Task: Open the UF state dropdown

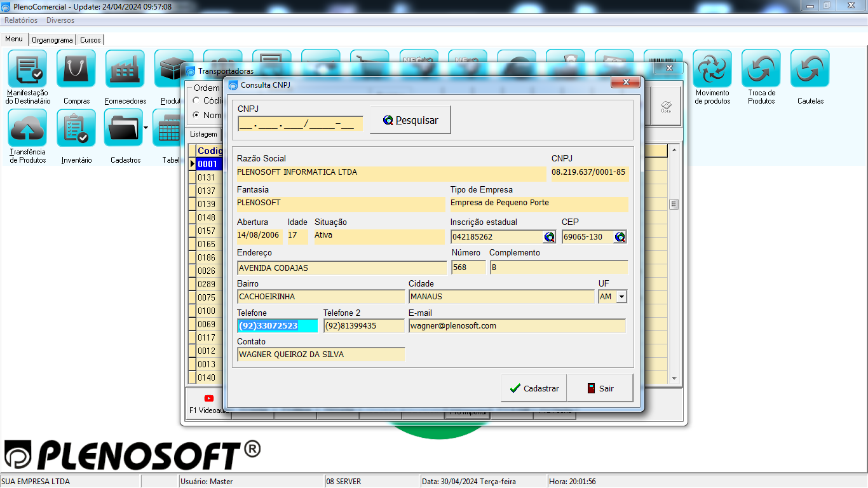Action: tap(621, 297)
